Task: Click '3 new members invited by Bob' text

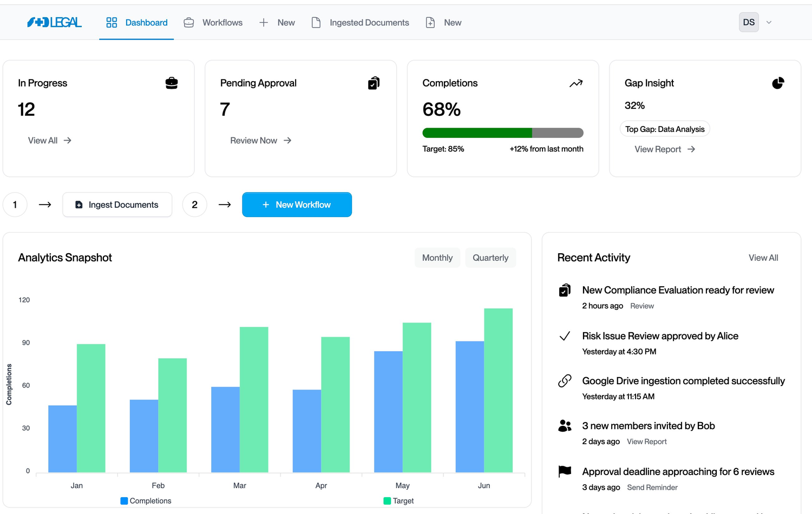Action: (649, 426)
